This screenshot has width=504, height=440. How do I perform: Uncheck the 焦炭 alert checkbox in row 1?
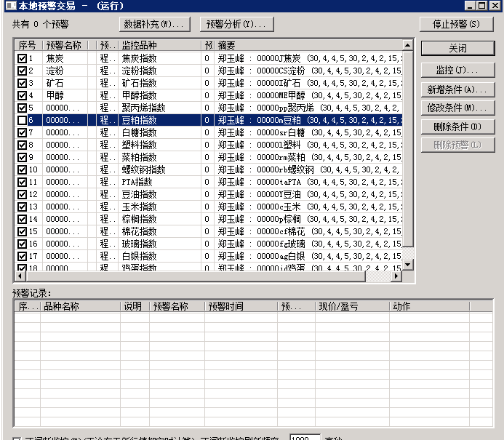point(22,58)
